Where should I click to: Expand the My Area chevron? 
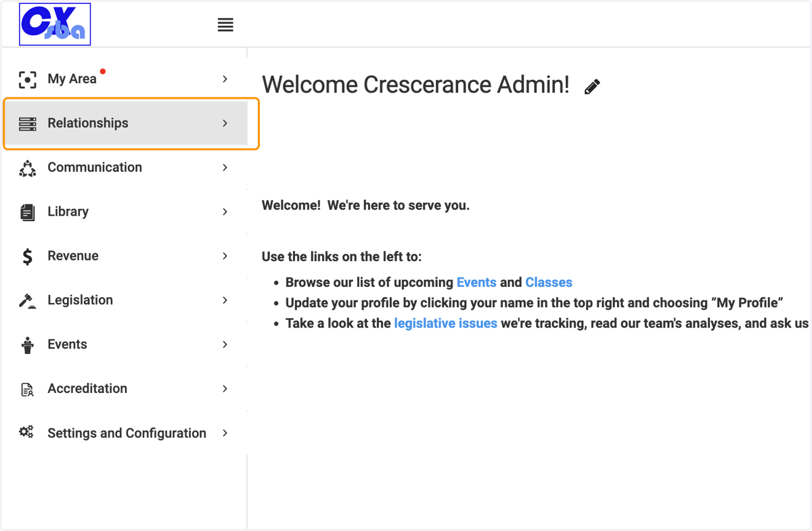pos(225,79)
